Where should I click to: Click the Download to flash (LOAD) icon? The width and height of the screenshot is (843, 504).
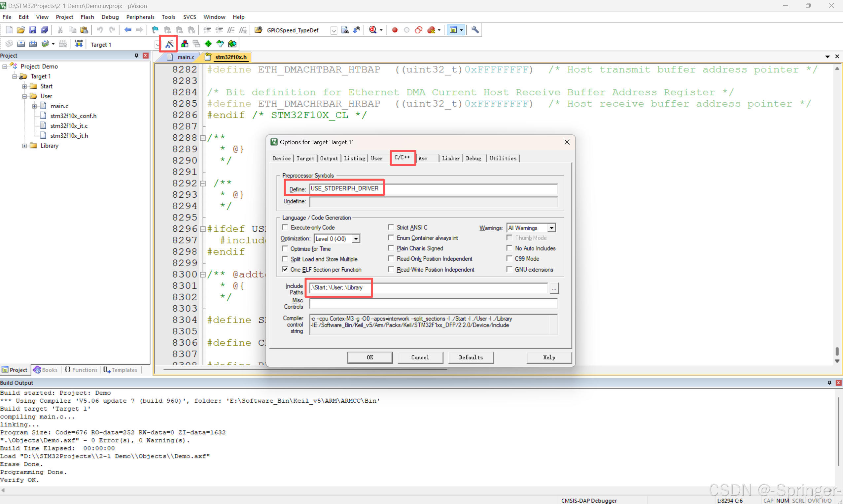point(79,44)
